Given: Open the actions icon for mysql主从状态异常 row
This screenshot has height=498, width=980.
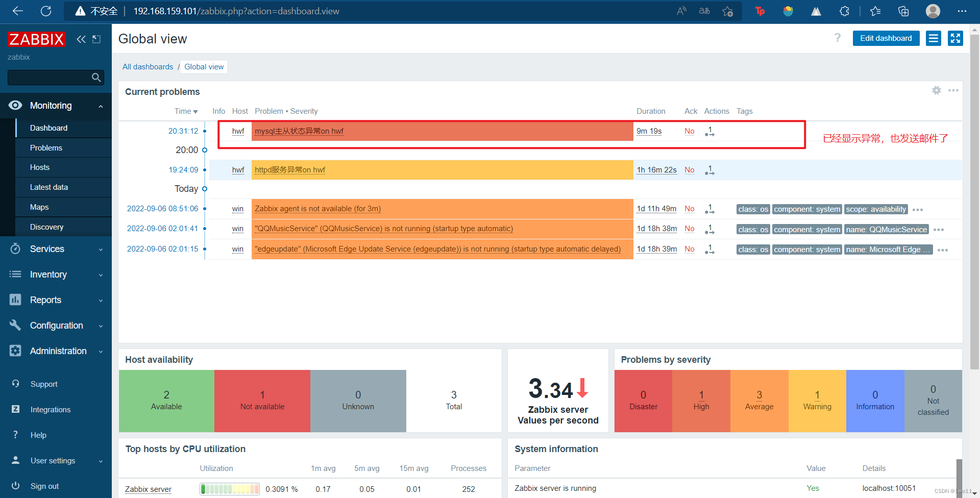Looking at the screenshot, I should [709, 131].
